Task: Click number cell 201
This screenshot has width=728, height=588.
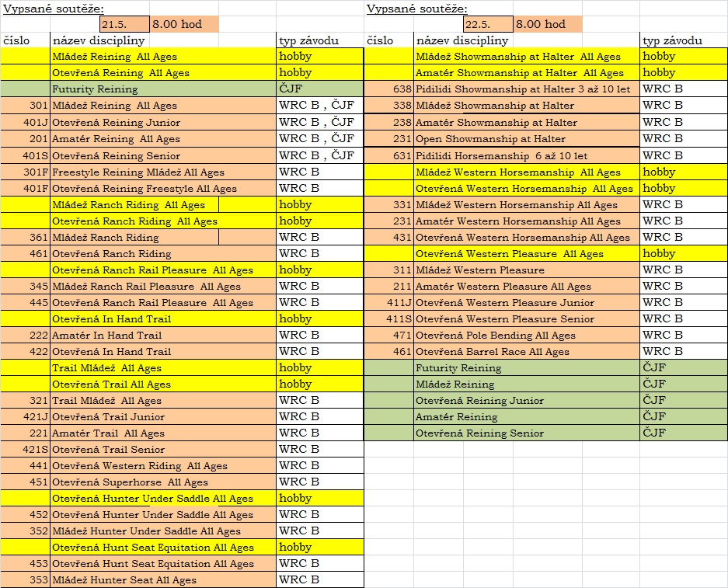Action: (26, 139)
